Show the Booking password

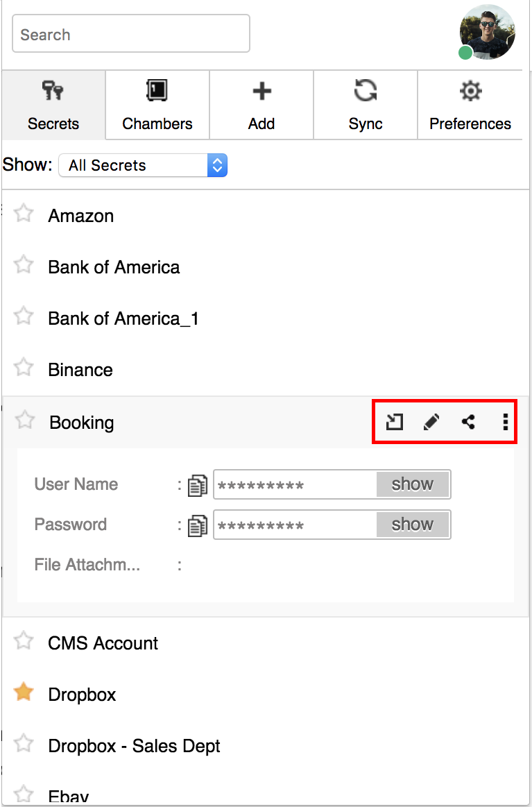412,525
